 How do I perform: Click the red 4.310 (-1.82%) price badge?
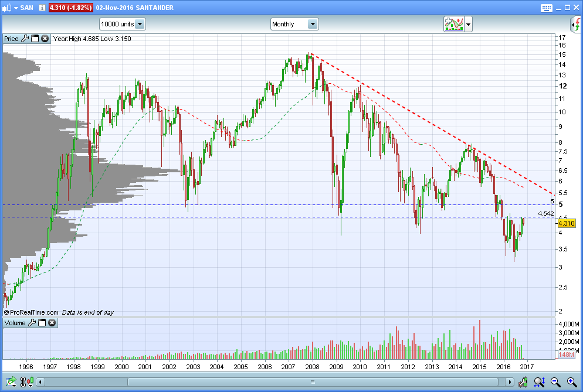[70, 8]
